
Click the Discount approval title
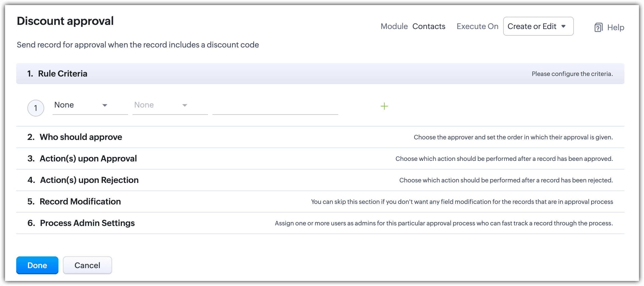pyautogui.click(x=65, y=21)
